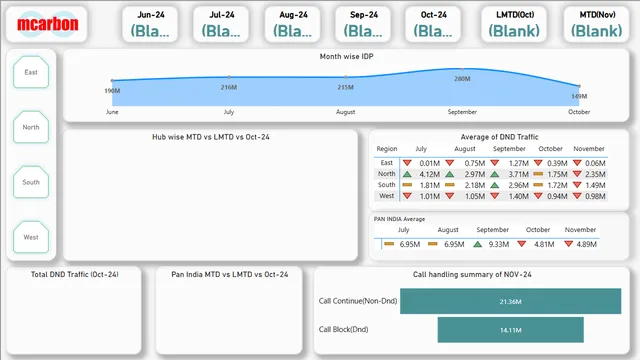The height and width of the screenshot is (360, 640).
Task: Click red down arrow for East November
Action: tap(577, 163)
